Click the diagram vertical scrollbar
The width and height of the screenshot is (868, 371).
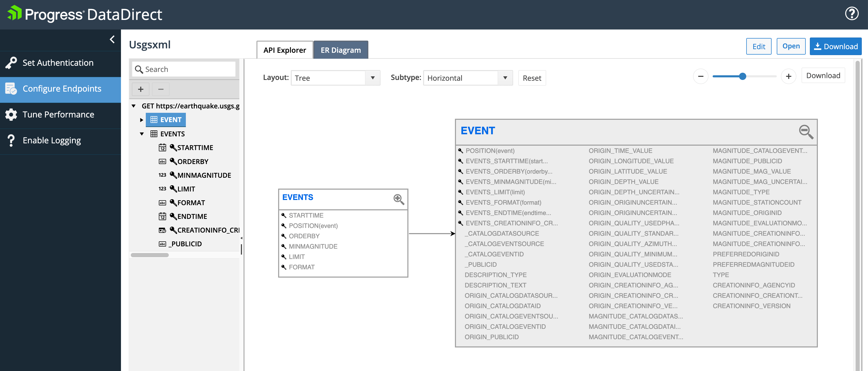tap(858, 216)
